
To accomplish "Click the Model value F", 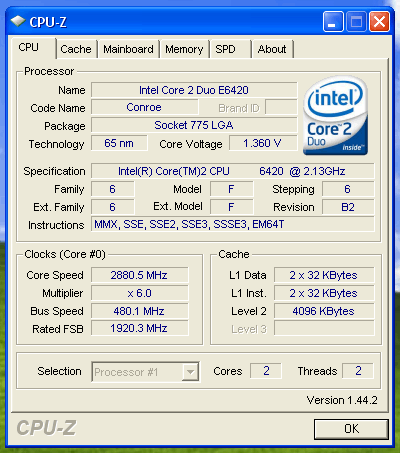I will pyautogui.click(x=231, y=189).
